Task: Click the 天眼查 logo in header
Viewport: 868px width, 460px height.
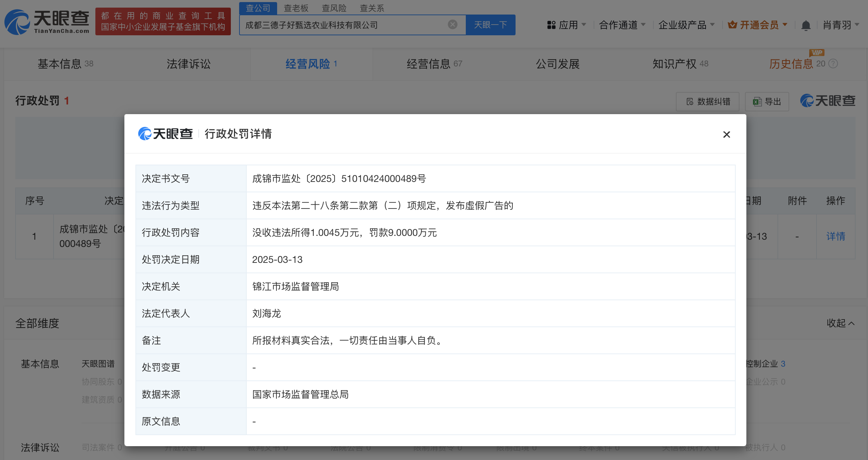Action: coord(47,21)
